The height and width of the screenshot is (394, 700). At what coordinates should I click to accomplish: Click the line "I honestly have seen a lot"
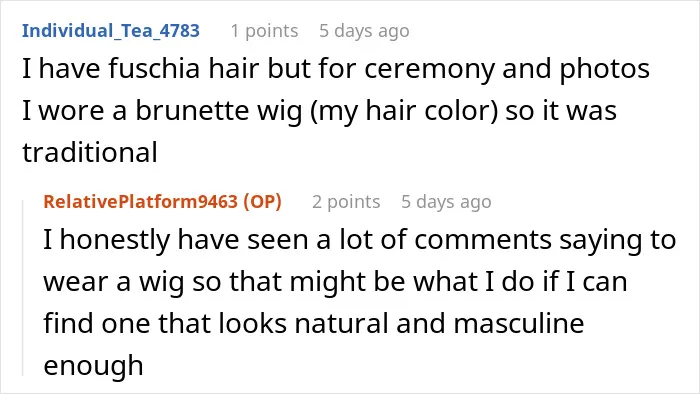click(359, 240)
